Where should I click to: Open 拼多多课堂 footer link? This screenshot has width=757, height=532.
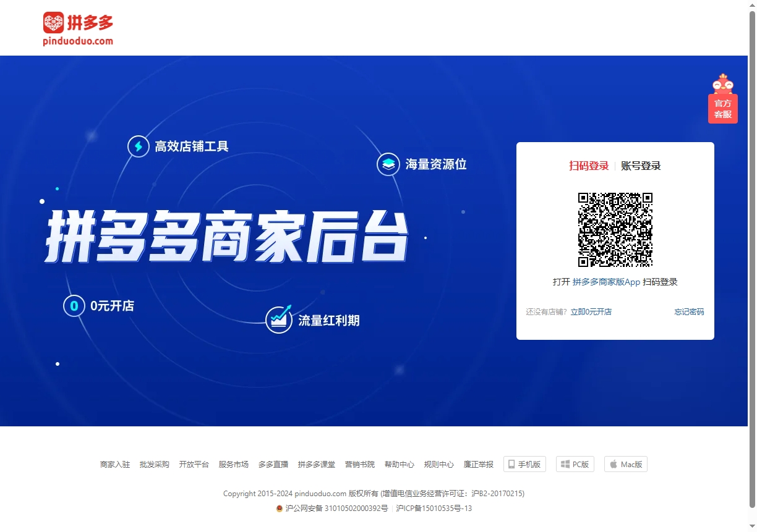pos(317,465)
